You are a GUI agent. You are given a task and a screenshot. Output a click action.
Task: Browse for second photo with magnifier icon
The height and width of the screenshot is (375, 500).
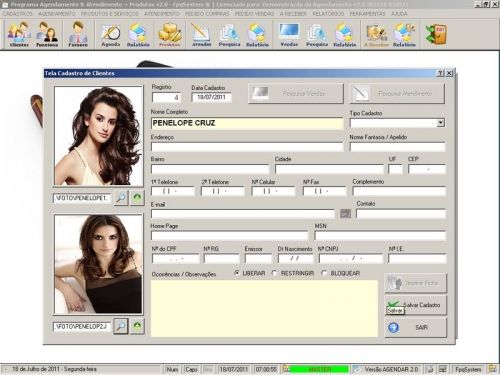pyautogui.click(x=121, y=326)
